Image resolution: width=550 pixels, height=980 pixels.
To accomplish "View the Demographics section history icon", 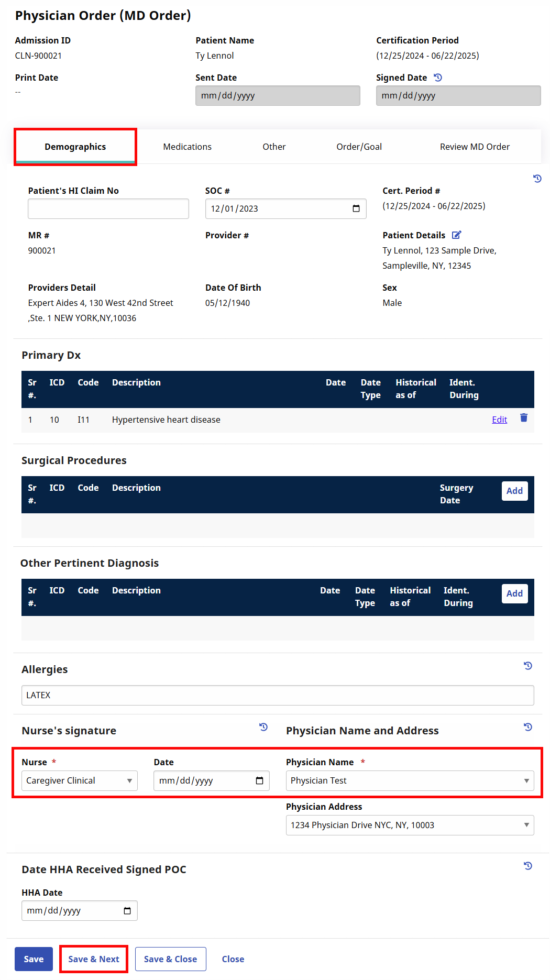I will 537,179.
